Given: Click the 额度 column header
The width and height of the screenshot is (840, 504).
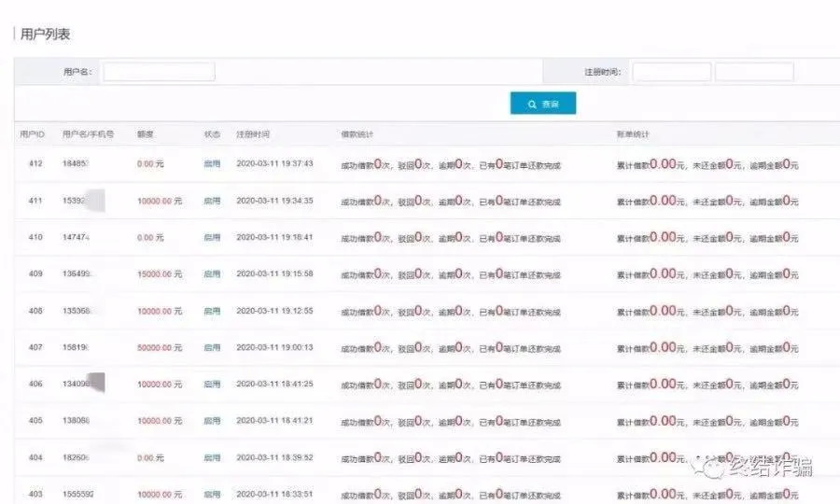Looking at the screenshot, I should [146, 134].
